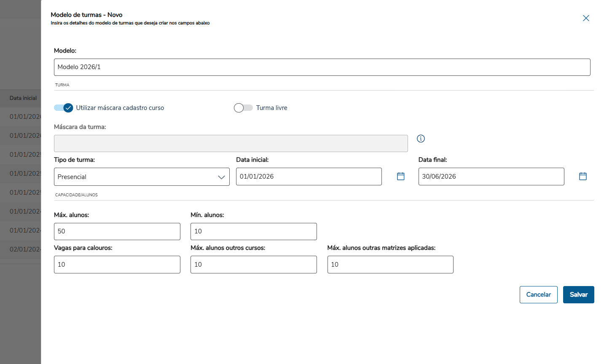The image size is (604, 364).
Task: Focus the Data inicial date field
Action: pyautogui.click(x=309, y=177)
